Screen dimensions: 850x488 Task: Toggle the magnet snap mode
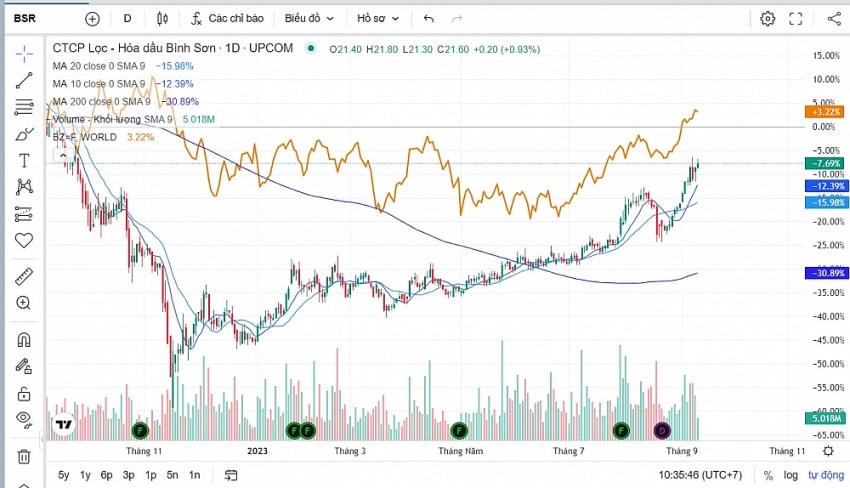pos(24,340)
